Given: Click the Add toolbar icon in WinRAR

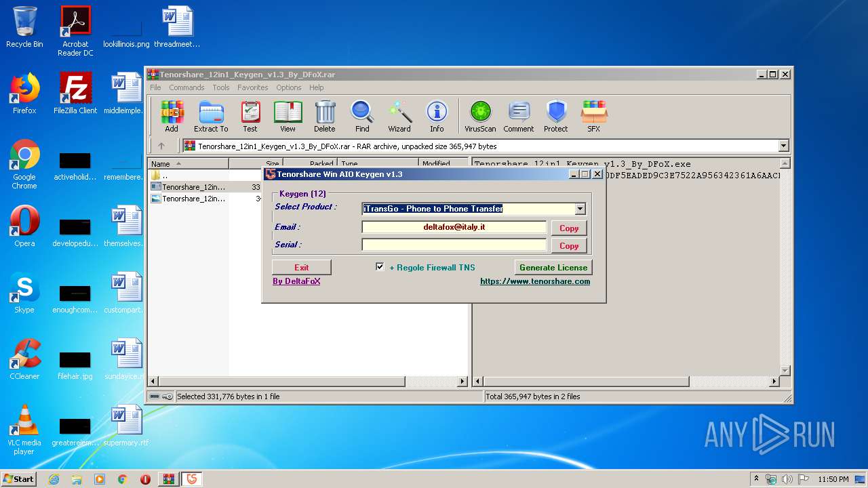Looking at the screenshot, I should tap(172, 117).
